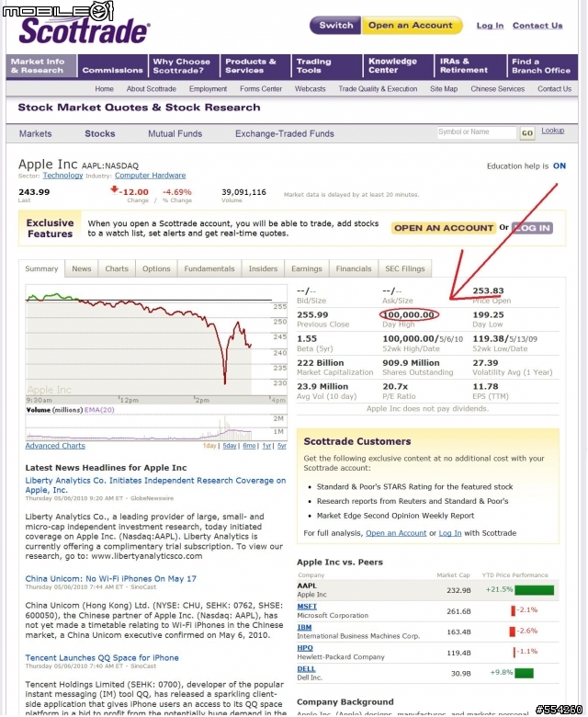Click the purple Switch button
This screenshot has width=588, height=717.
point(336,25)
